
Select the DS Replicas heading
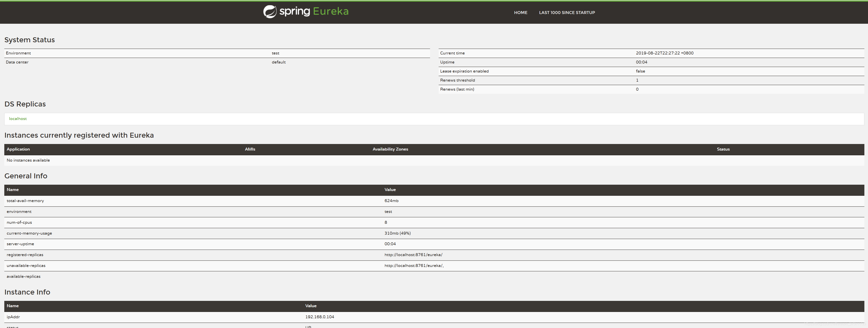[25, 104]
